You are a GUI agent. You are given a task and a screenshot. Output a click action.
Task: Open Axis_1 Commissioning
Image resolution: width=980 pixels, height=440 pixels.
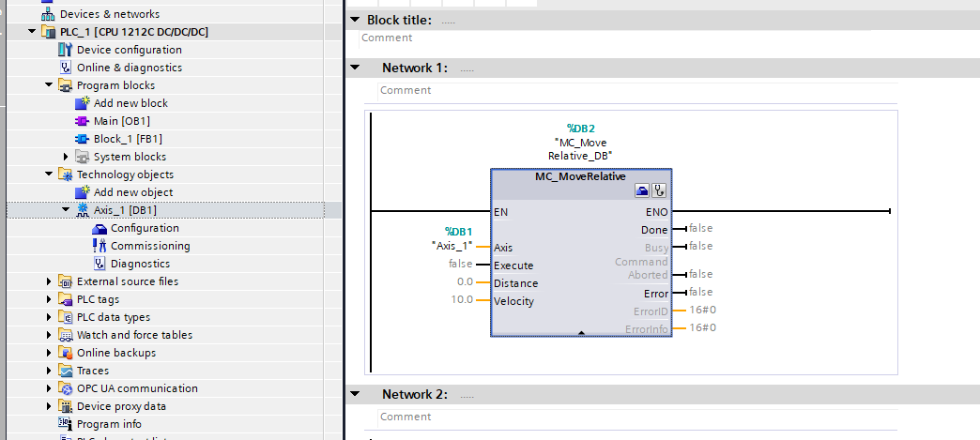(150, 246)
